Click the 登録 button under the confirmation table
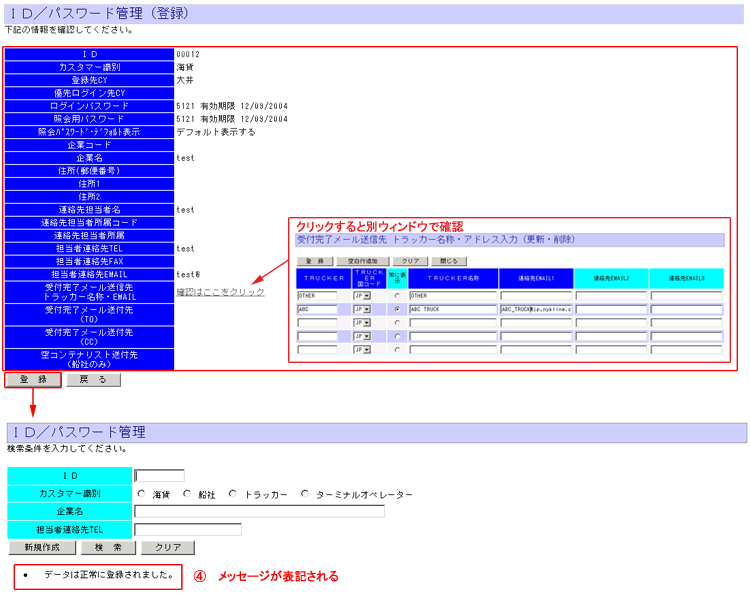The width and height of the screenshot is (750, 602). (x=32, y=380)
